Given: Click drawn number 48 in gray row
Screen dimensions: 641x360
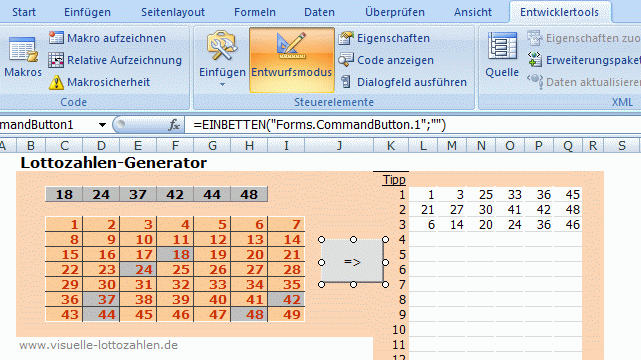Looking at the screenshot, I should point(249,195).
